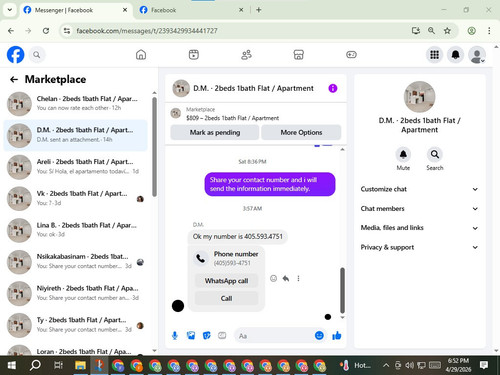Viewport: 500px width, 375px height.
Task: React to the phone number message
Action: (x=273, y=278)
